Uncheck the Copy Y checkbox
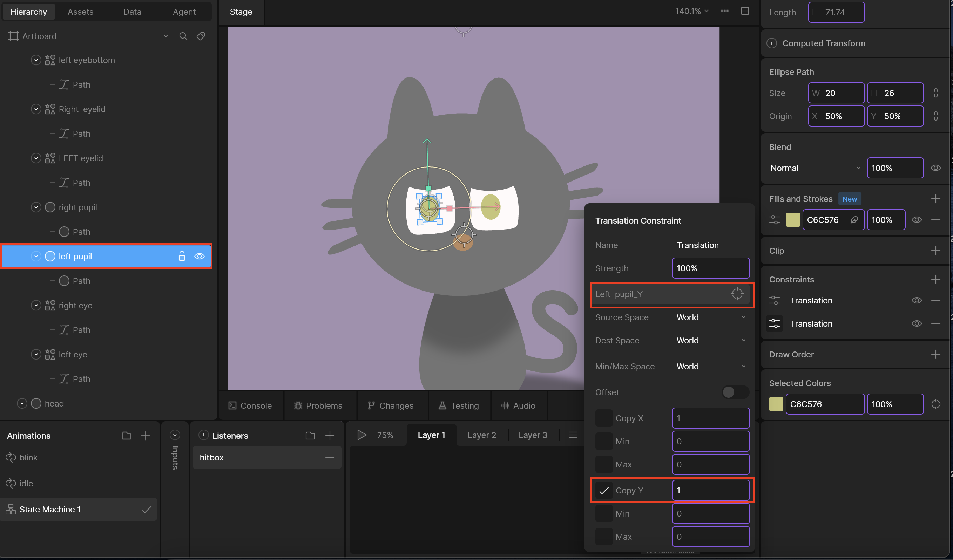The image size is (953, 560). click(604, 491)
